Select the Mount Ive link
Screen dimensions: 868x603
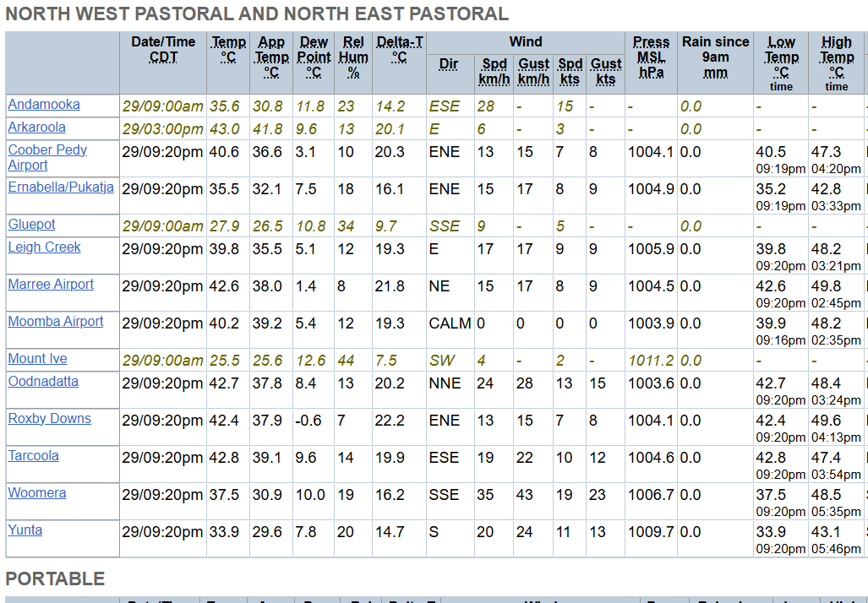[x=37, y=359]
